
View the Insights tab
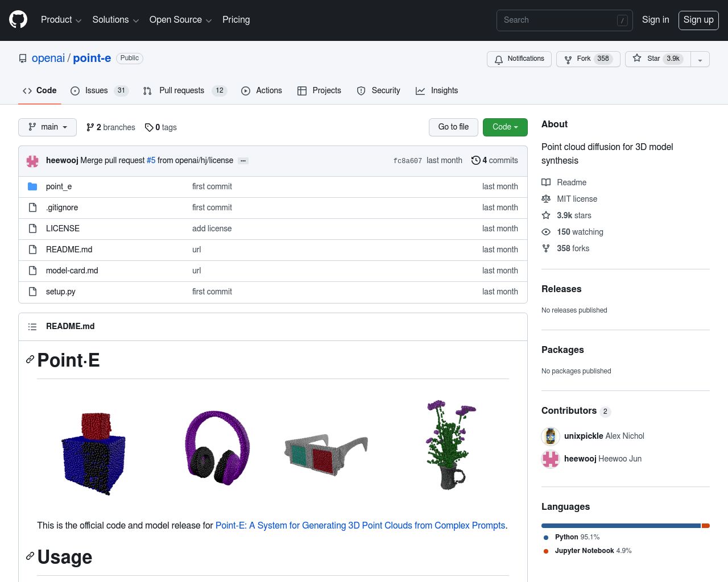tap(437, 91)
